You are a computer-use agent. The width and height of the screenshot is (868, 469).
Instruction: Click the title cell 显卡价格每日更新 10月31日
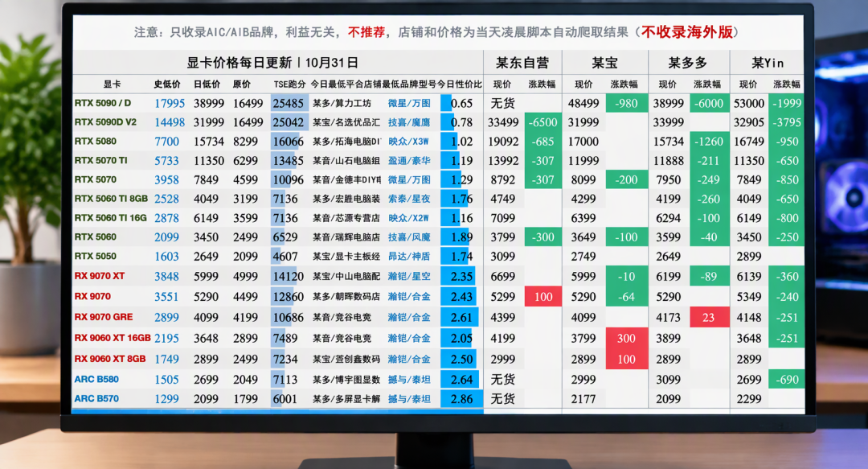tap(272, 63)
